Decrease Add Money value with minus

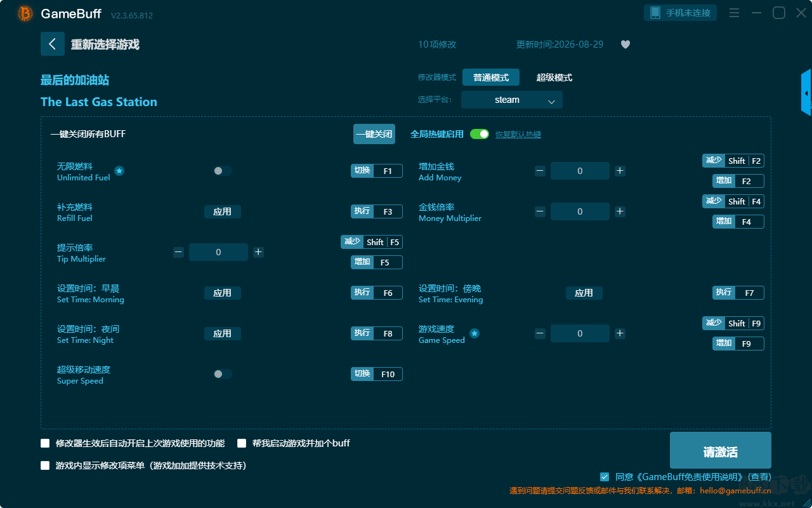coord(540,171)
